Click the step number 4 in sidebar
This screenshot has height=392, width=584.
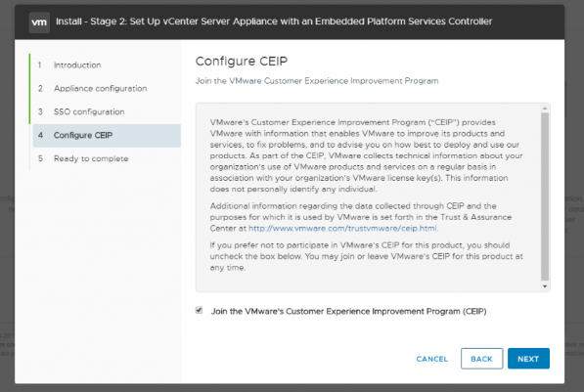(40, 135)
